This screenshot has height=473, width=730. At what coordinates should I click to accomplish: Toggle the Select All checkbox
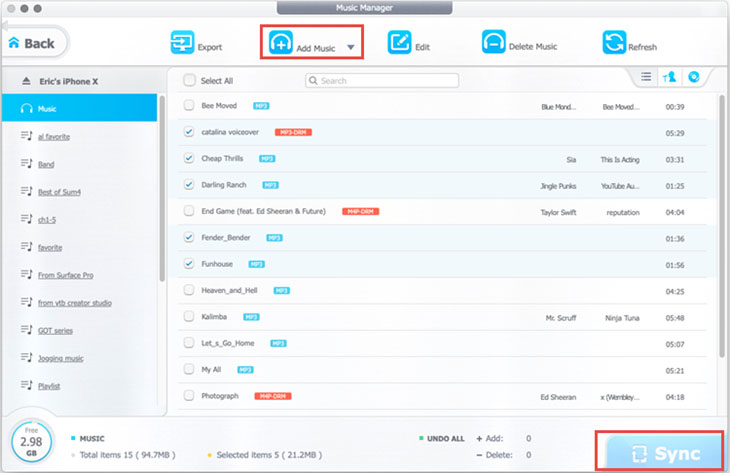coord(189,80)
